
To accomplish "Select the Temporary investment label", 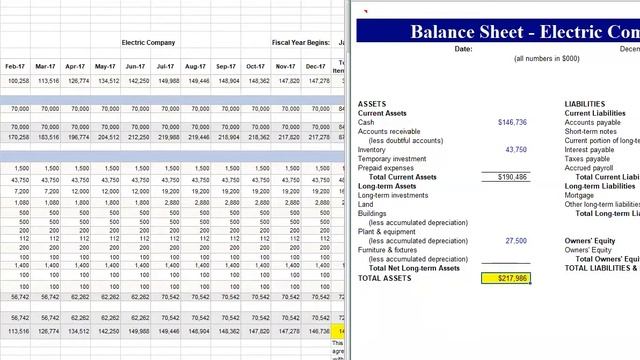I will pos(392,159).
